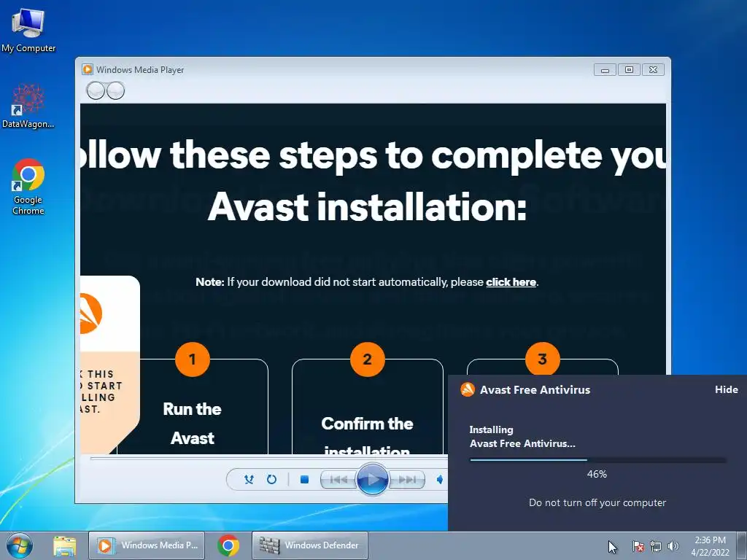The width and height of the screenshot is (747, 560).
Task: Toggle repeat in Media Player
Action: tap(271, 479)
